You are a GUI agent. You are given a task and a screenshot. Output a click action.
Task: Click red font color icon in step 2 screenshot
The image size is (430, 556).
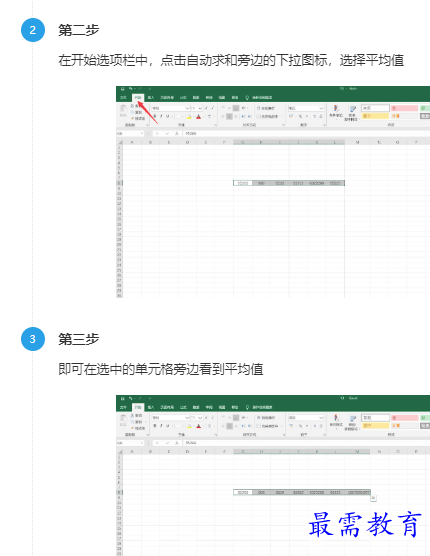click(x=199, y=117)
